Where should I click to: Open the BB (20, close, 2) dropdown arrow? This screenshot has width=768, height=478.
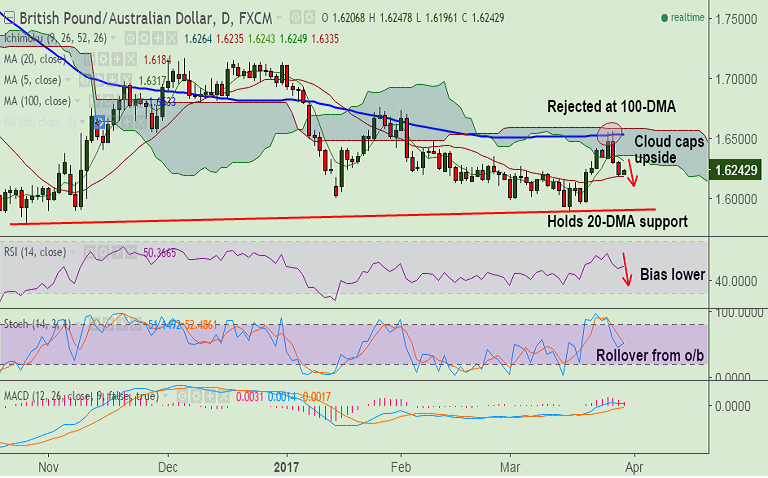pos(82,122)
